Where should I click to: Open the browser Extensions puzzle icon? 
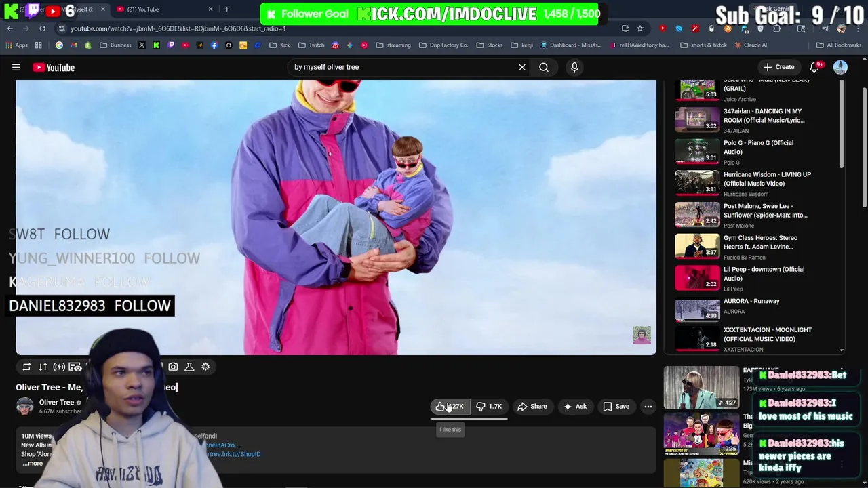[x=777, y=28]
